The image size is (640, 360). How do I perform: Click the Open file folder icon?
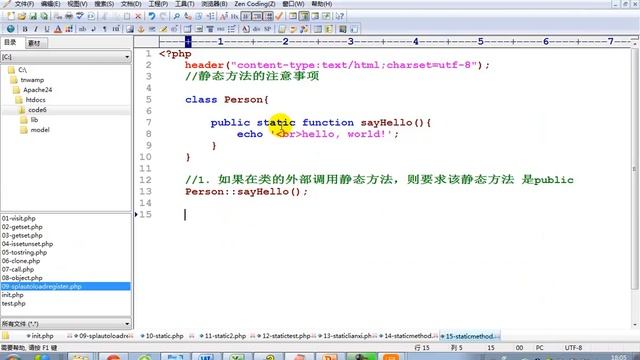[22, 16]
